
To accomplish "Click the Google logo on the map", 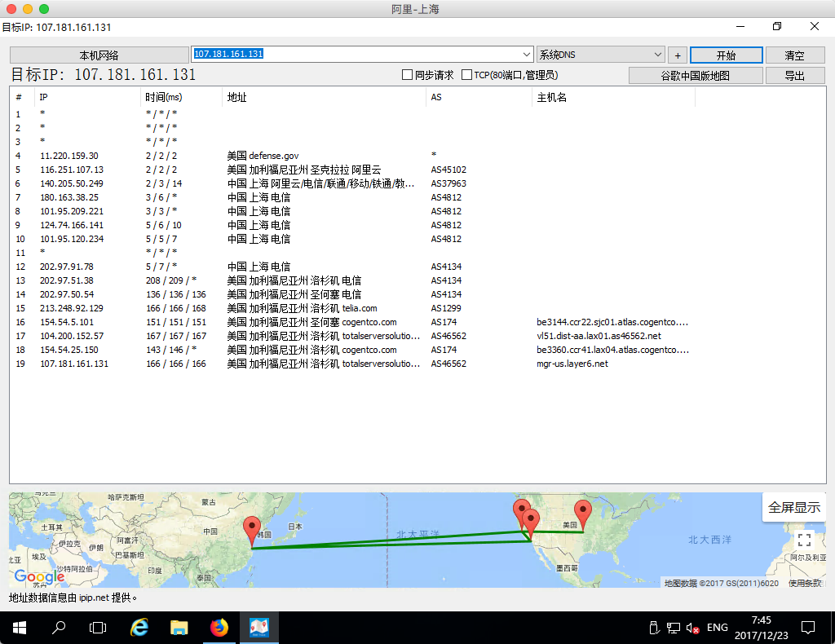I will click(x=39, y=576).
